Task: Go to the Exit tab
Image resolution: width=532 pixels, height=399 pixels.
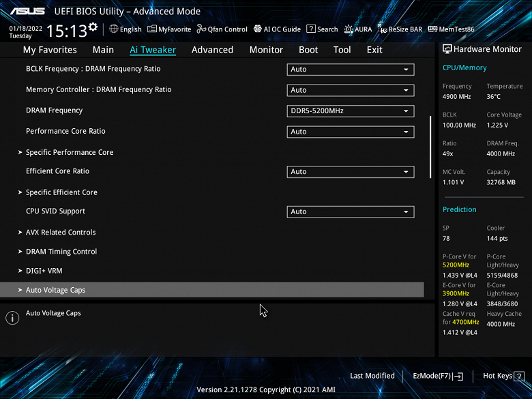Action: [x=374, y=50]
